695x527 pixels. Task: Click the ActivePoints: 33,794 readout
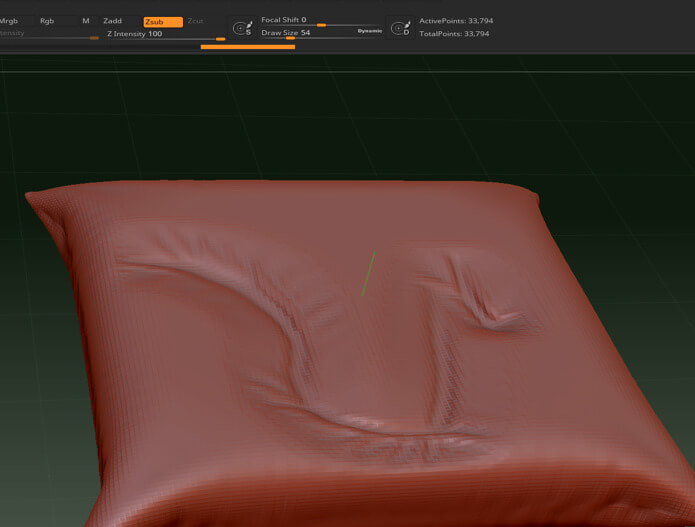click(x=456, y=21)
